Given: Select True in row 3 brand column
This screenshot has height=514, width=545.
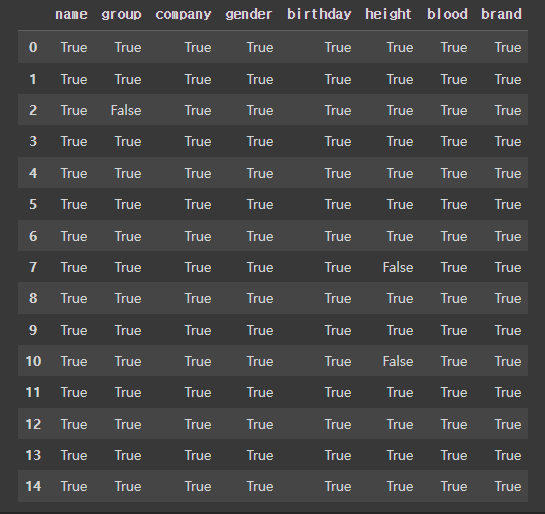Looking at the screenshot, I should click(x=508, y=142).
